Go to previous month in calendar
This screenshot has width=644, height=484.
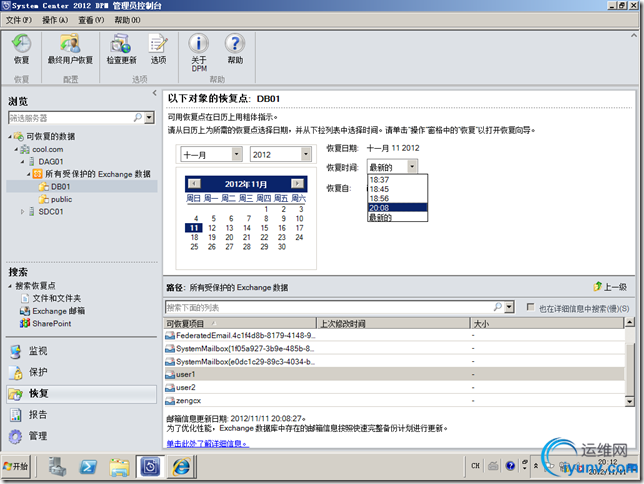(x=194, y=184)
